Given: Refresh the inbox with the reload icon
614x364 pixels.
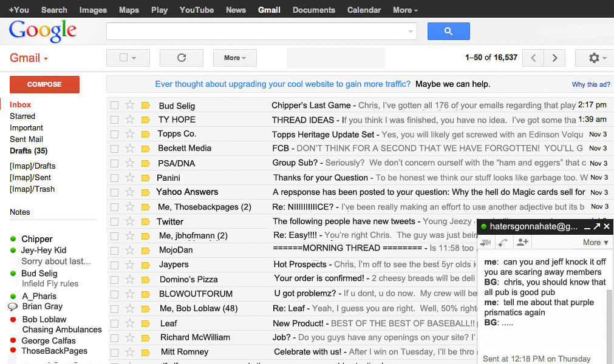Looking at the screenshot, I should click(182, 58).
